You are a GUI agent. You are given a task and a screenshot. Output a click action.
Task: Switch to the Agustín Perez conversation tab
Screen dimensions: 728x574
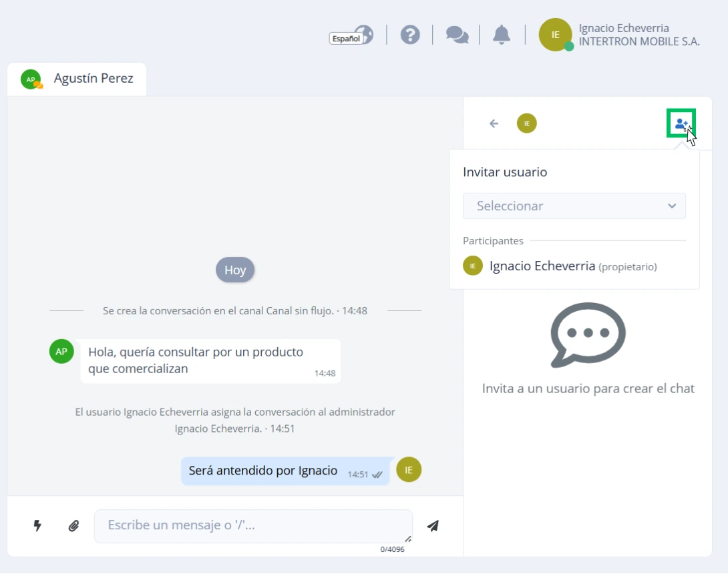77,79
